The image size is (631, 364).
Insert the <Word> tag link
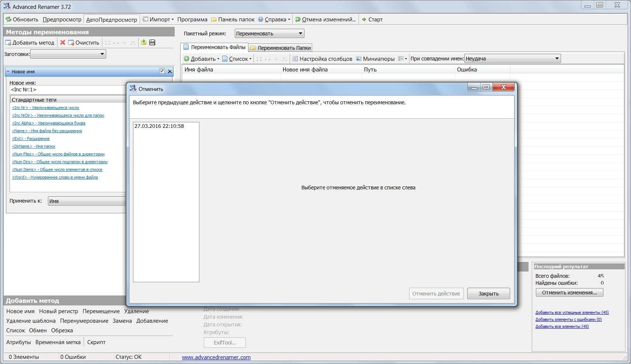[55, 177]
